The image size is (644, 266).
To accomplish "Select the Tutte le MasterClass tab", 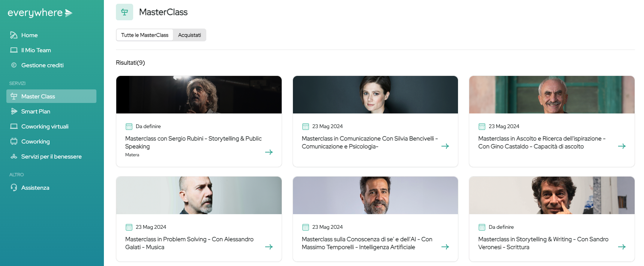I will point(145,35).
